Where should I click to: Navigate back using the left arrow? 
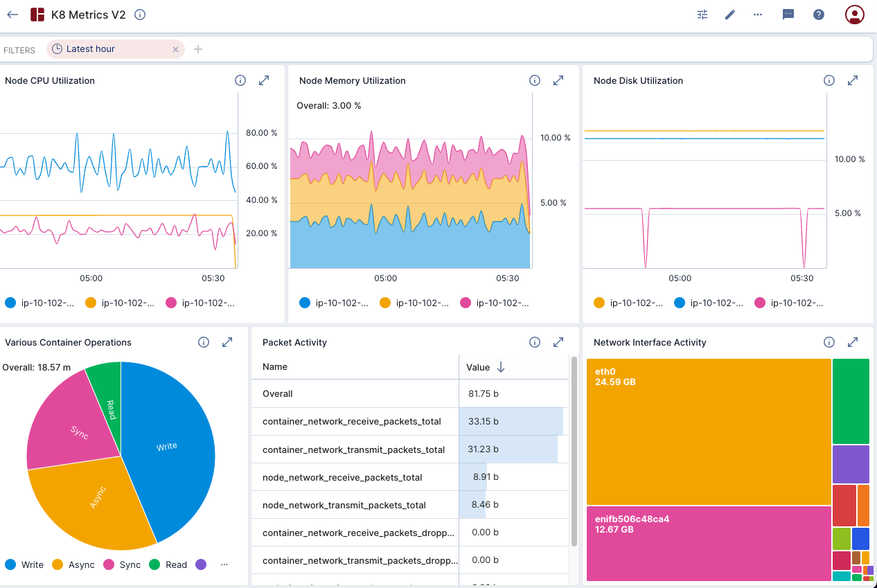coord(12,14)
